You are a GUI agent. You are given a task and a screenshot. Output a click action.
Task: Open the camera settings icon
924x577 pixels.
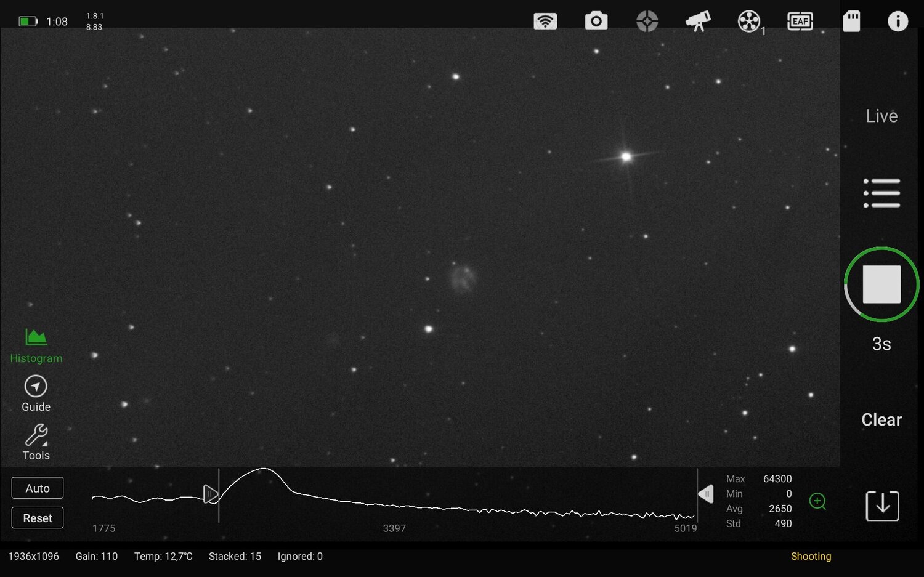[596, 21]
